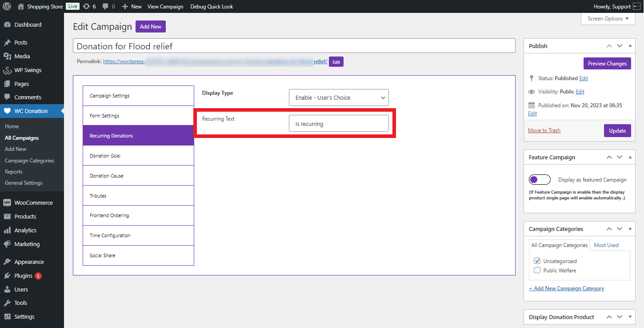Screen dimensions: 644x328
Task: Click the Settings icon in sidebar
Action: 7,317
